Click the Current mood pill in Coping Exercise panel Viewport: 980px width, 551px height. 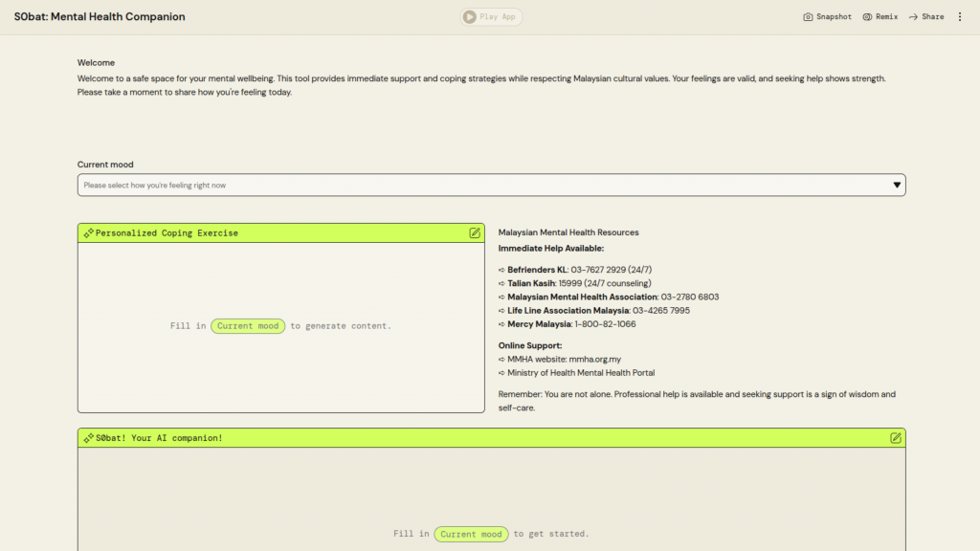[x=248, y=326]
